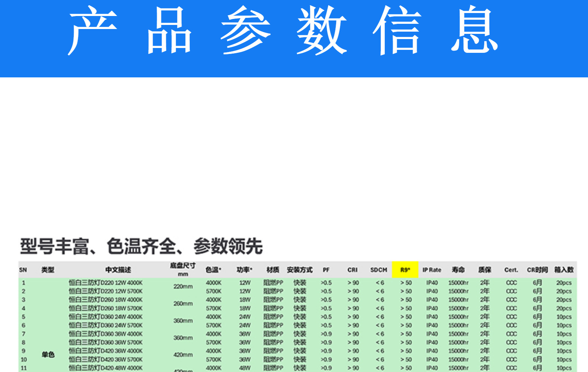Click description 恒白三防灯D220 12W 4000K

(x=106, y=283)
